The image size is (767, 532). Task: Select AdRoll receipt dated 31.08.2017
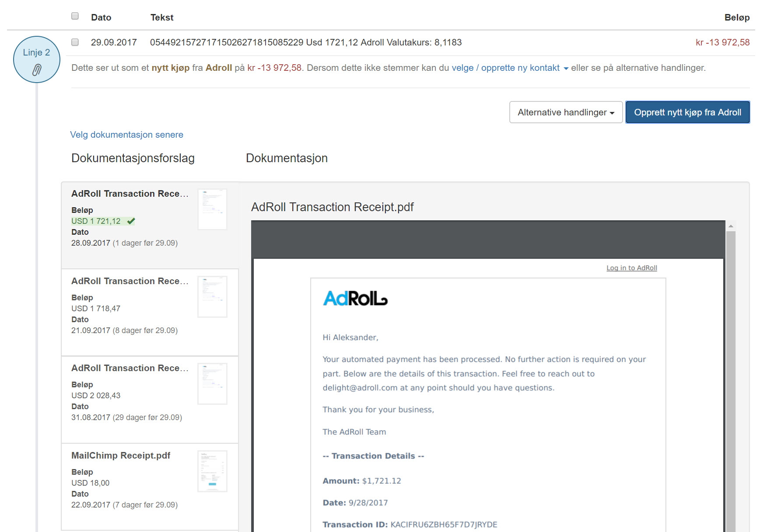click(x=150, y=400)
